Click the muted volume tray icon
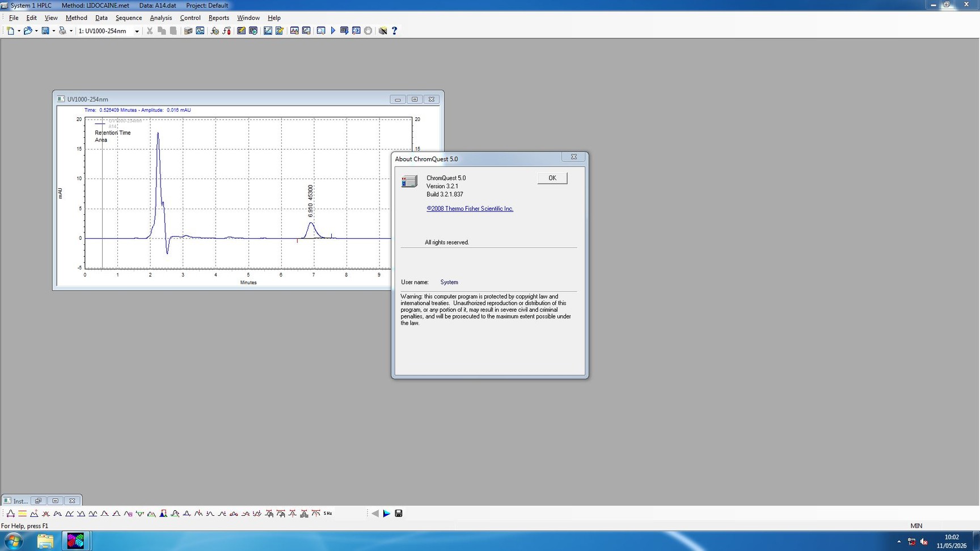The width and height of the screenshot is (980, 551). click(924, 542)
